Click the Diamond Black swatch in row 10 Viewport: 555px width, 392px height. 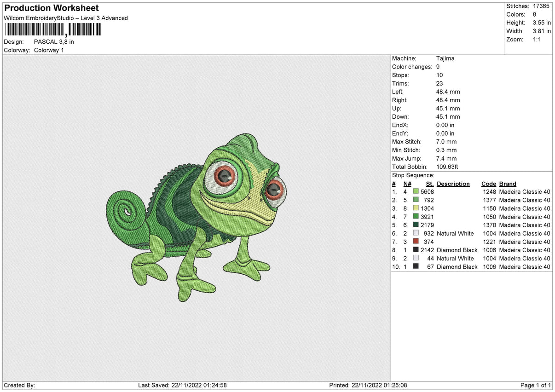416,266
